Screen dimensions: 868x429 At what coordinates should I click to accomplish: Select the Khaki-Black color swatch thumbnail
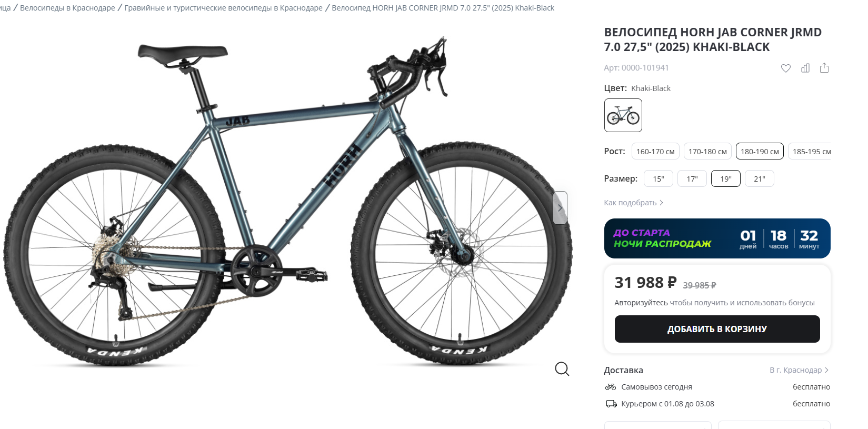tap(623, 115)
